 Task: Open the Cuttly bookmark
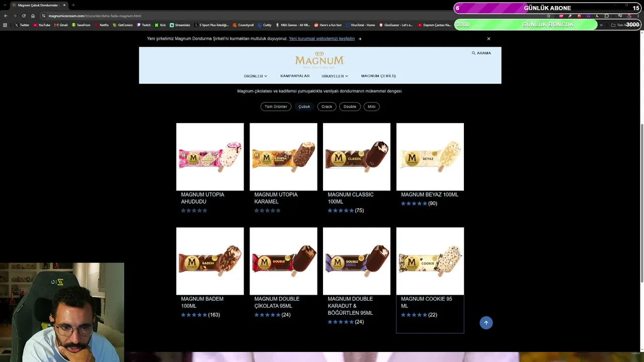[265, 25]
